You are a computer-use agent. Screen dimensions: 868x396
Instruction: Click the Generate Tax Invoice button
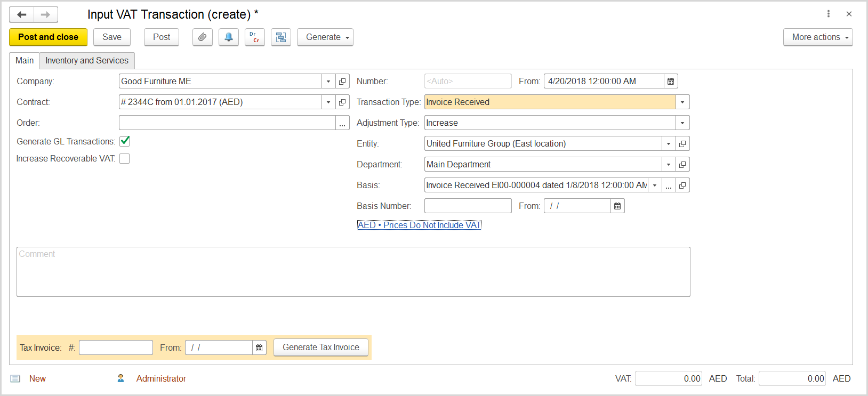tap(321, 347)
